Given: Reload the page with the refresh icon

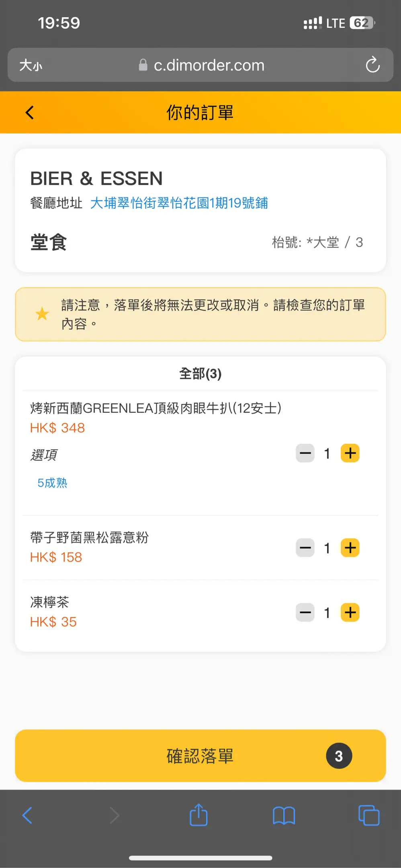Looking at the screenshot, I should (x=372, y=65).
